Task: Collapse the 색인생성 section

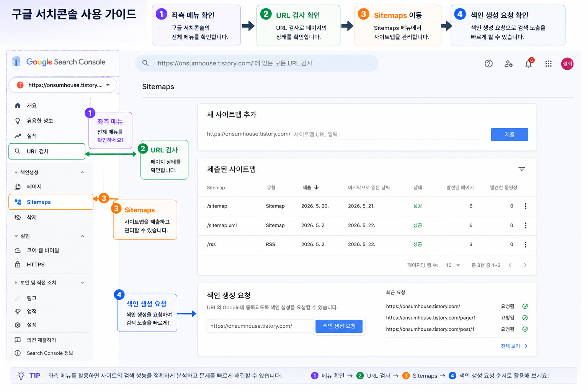Action: [82, 172]
